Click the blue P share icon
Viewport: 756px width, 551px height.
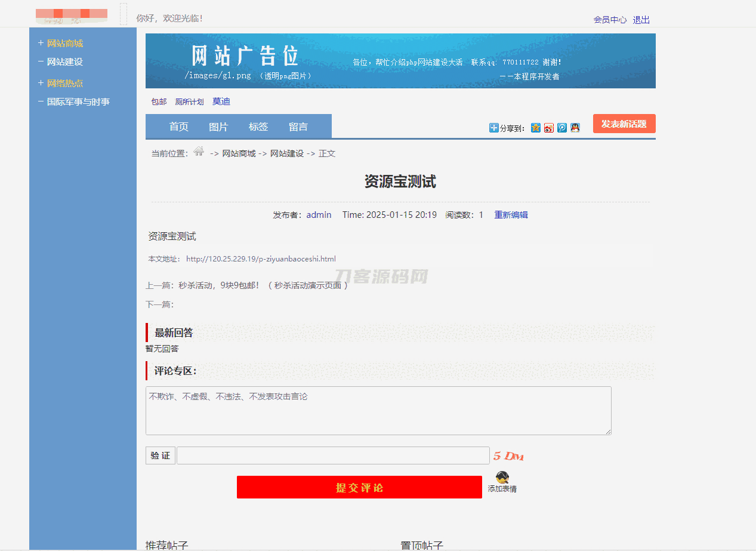pos(562,128)
